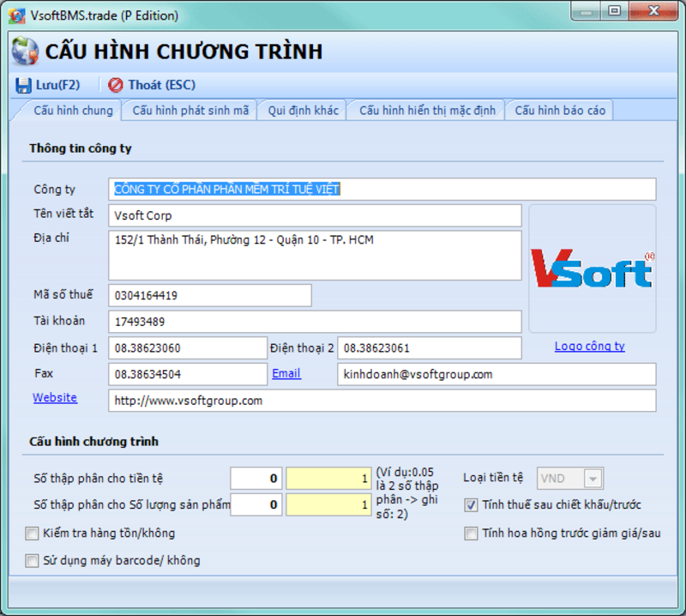Enable Sử dụng máy barcode checkbox
686x616 pixels.
click(x=33, y=561)
